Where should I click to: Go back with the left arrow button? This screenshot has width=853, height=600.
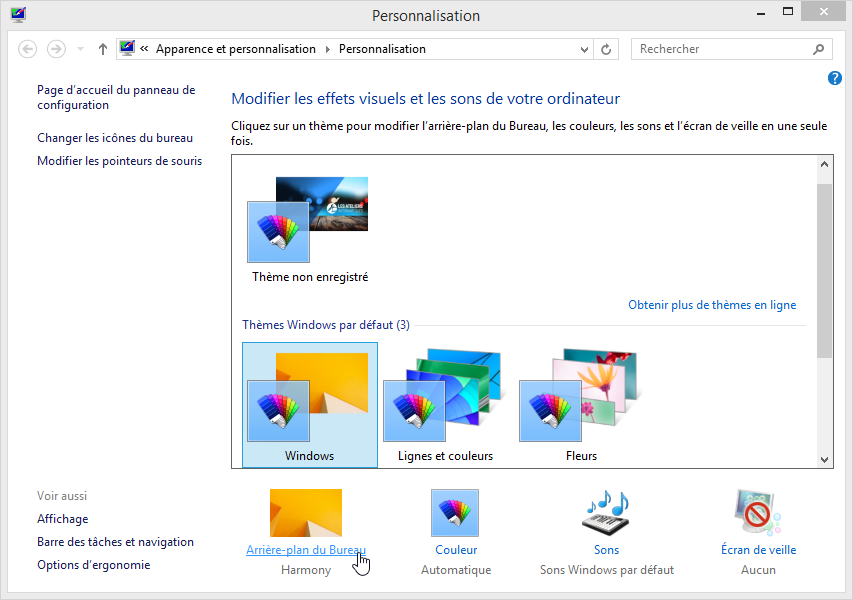click(x=27, y=49)
